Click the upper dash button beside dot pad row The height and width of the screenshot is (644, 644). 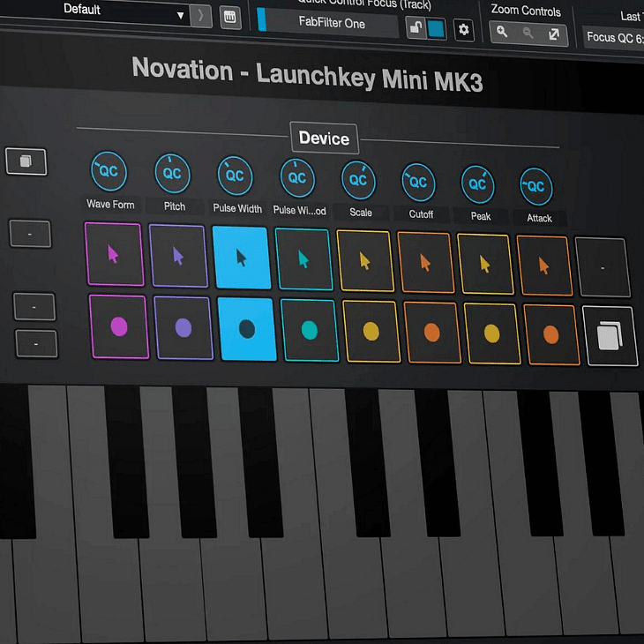(34, 307)
